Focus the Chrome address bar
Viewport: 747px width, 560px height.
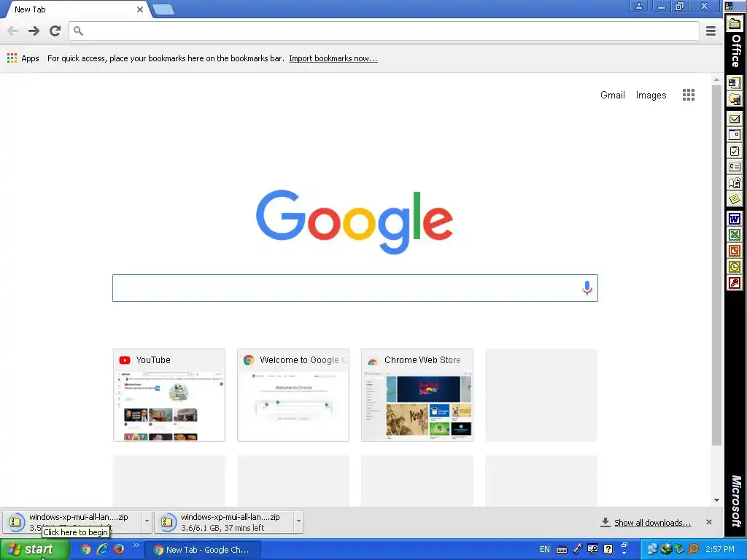tap(384, 31)
